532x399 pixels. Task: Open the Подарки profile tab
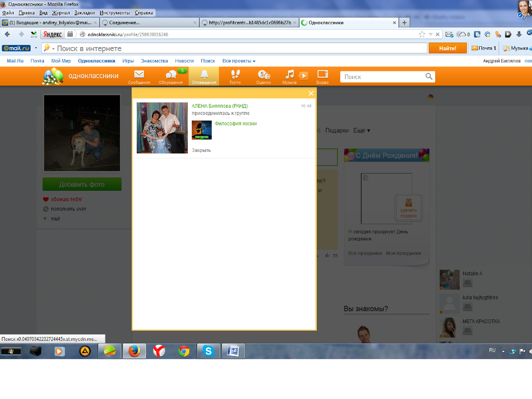click(337, 130)
